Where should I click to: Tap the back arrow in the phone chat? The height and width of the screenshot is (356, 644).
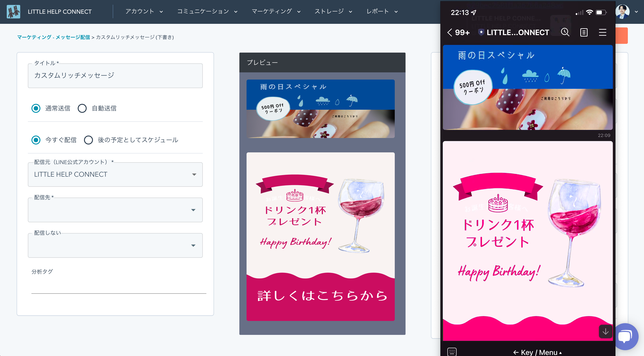pos(450,32)
